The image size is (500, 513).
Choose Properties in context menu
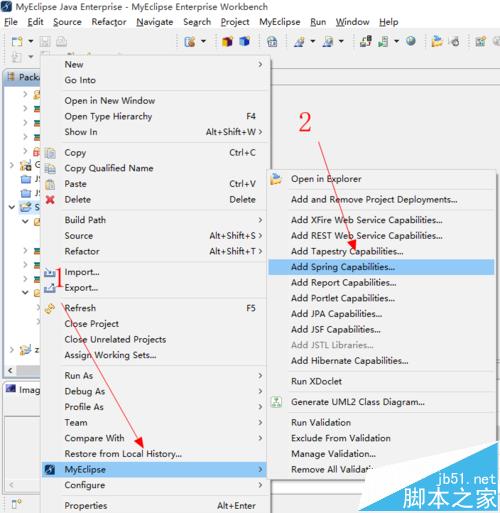154,506
